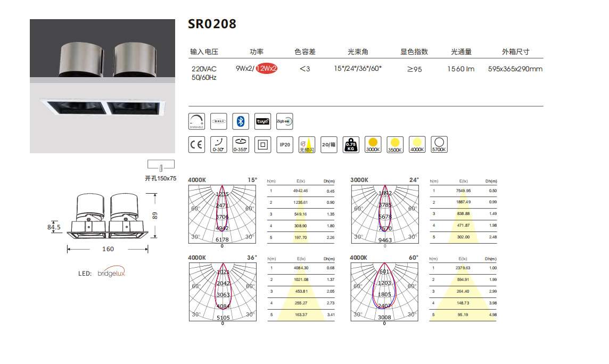Click the 1560 lm luminous flux value
This screenshot has width=609, height=364.
point(460,69)
